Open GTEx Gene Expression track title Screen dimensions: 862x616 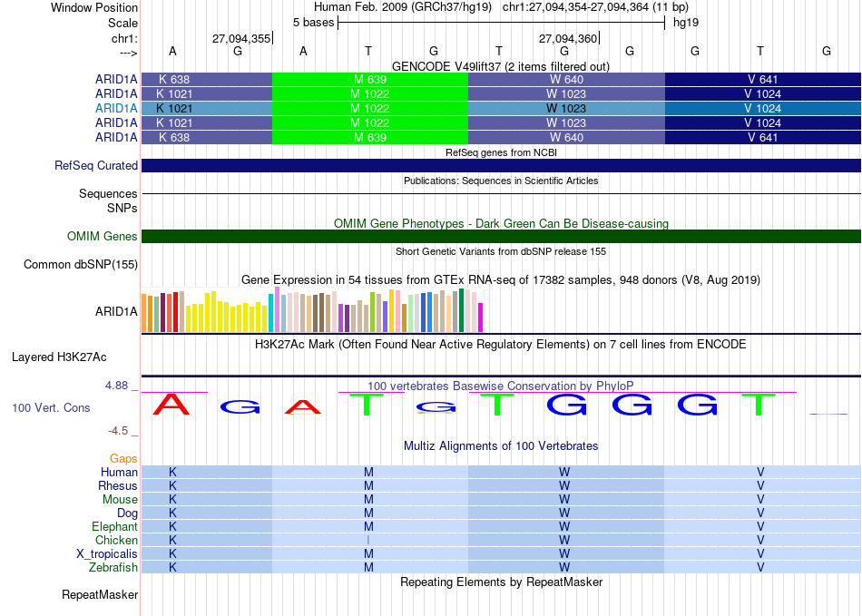pyautogui.click(x=501, y=279)
